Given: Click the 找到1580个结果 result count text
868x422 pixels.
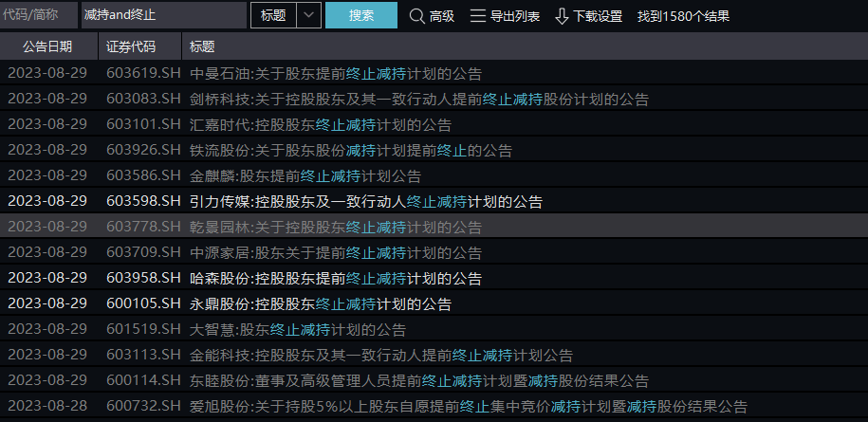Looking at the screenshot, I should 683,16.
